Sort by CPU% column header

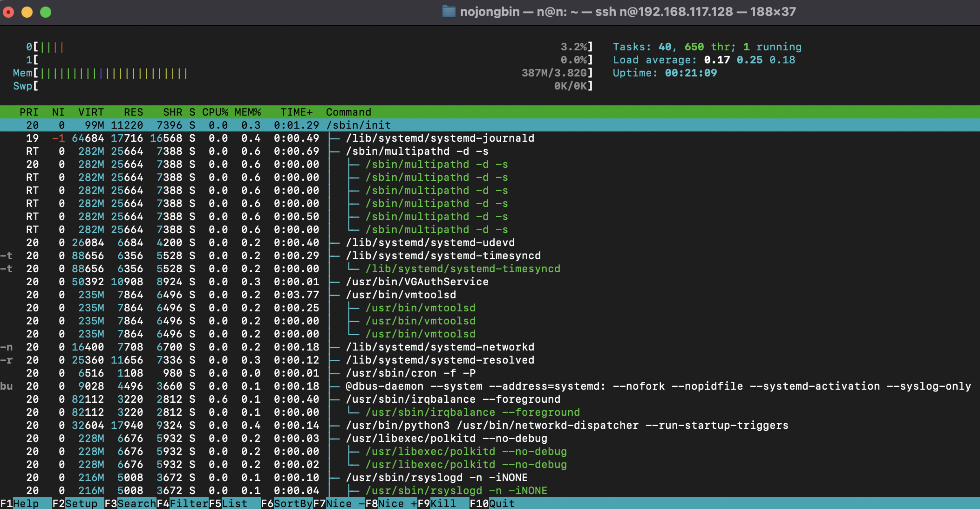(x=215, y=112)
